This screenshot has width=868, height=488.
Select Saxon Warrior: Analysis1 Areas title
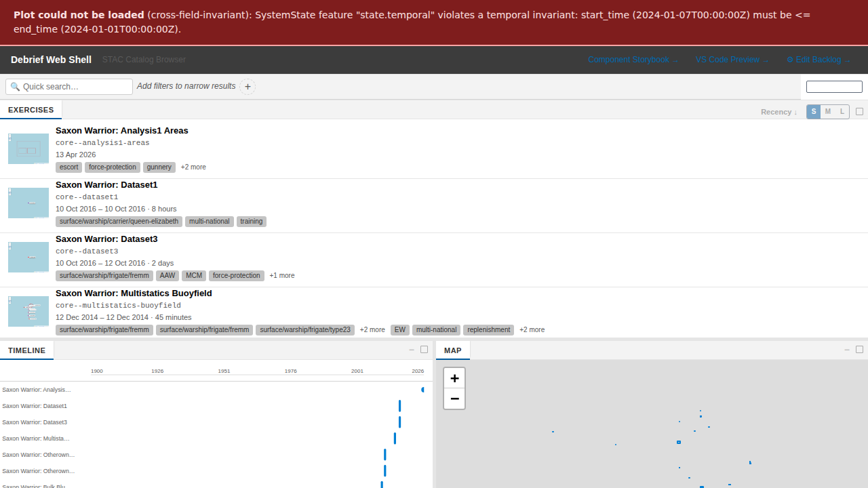122,131
